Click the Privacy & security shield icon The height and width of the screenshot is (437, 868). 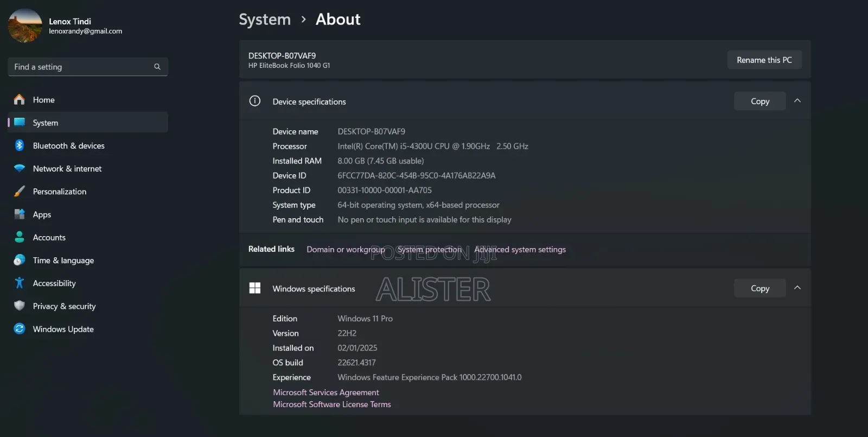coord(20,306)
